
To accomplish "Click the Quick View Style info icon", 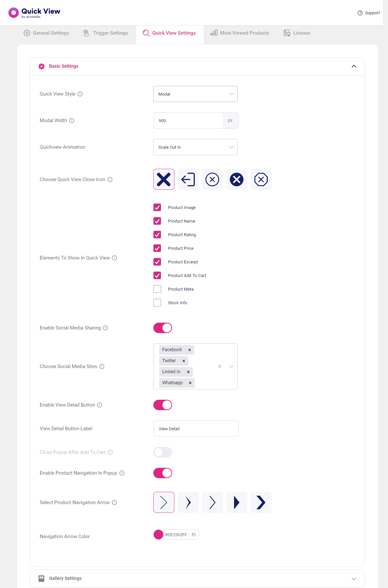I will [80, 94].
